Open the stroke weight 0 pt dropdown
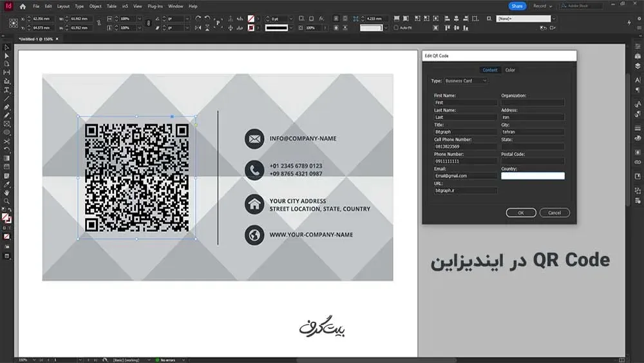 [x=291, y=19]
